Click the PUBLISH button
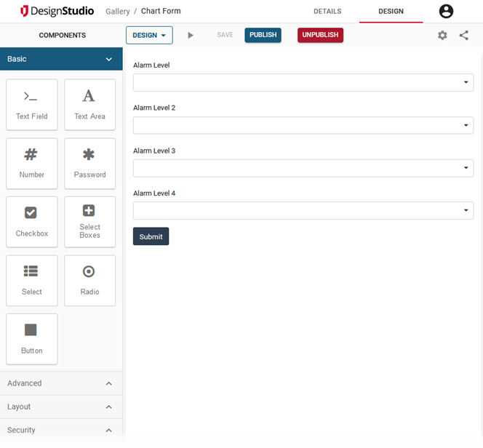This screenshot has width=483, height=448. click(x=263, y=35)
